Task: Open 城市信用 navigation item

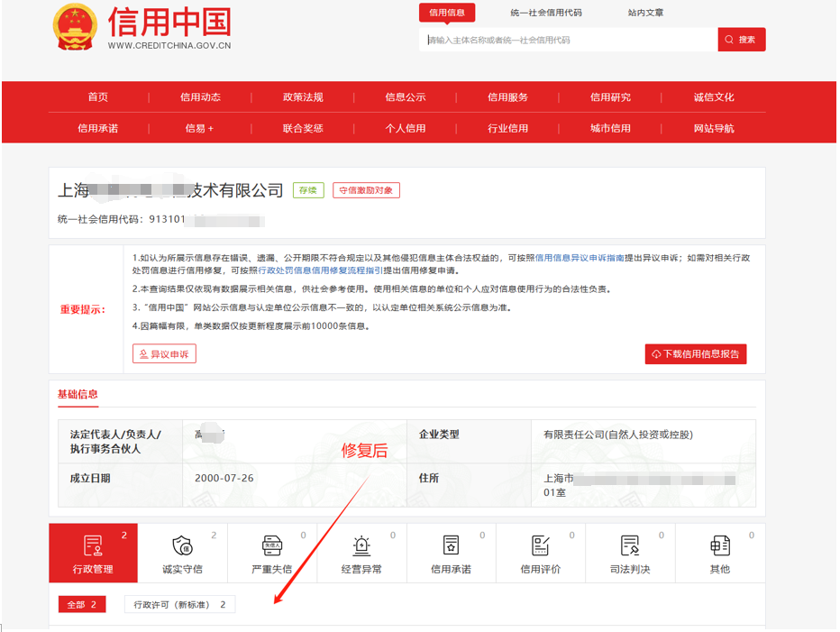Action: pos(610,128)
